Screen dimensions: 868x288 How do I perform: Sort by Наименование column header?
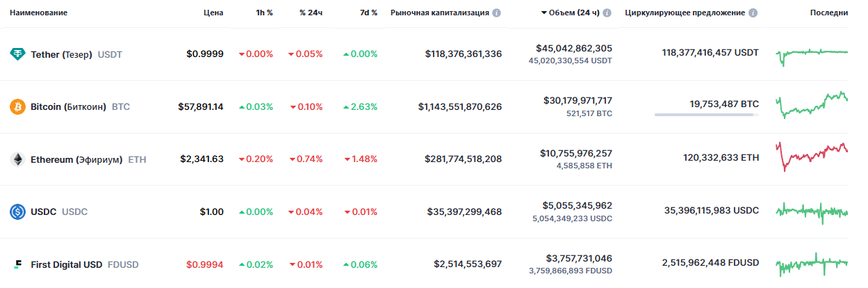point(39,13)
